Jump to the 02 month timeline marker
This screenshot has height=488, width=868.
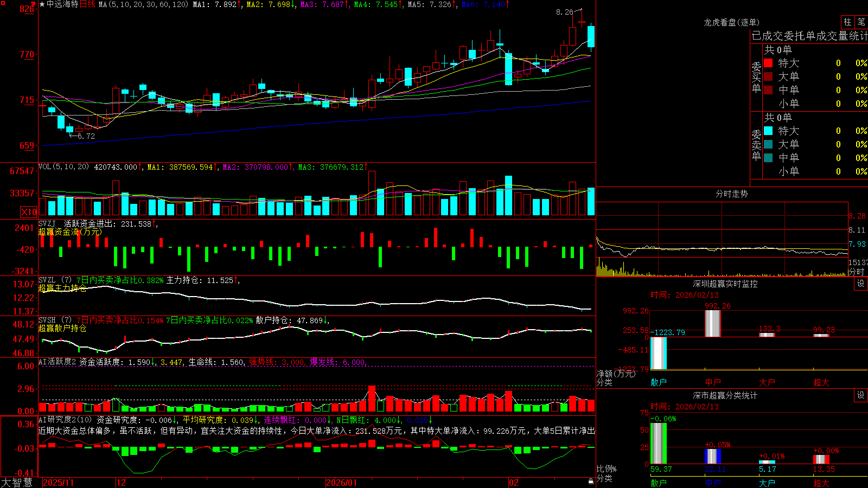click(x=514, y=483)
